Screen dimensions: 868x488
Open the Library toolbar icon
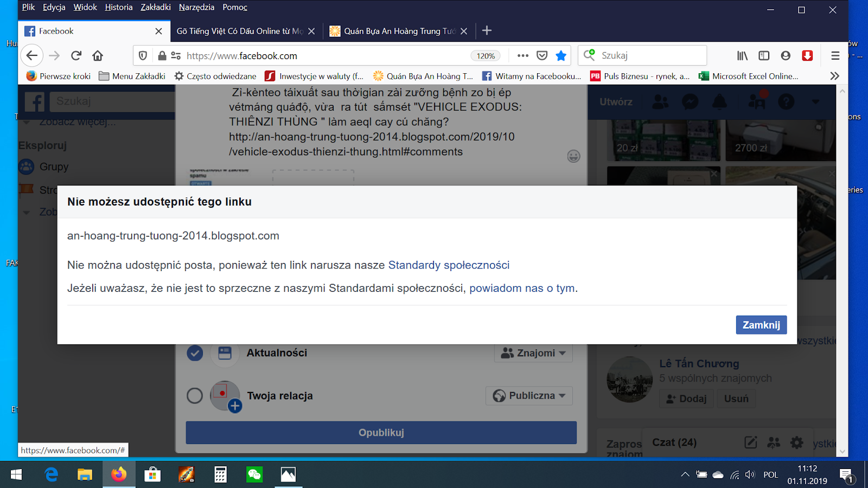click(x=742, y=55)
